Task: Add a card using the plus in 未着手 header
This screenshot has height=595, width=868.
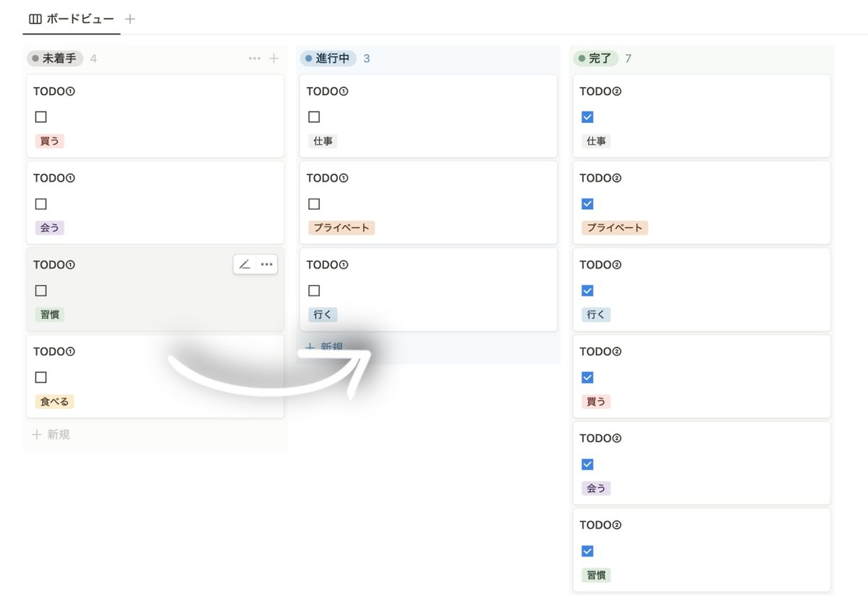Action: [x=273, y=59]
